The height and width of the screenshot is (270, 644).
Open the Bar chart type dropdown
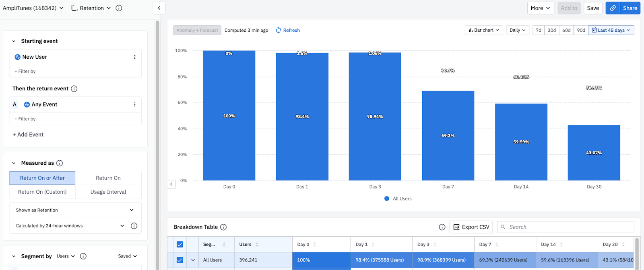coord(484,30)
